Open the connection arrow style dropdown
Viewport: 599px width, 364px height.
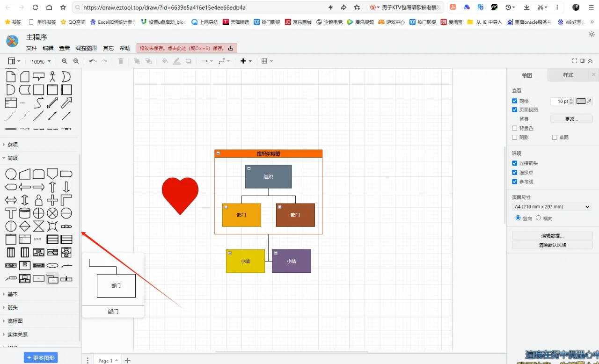(x=207, y=61)
